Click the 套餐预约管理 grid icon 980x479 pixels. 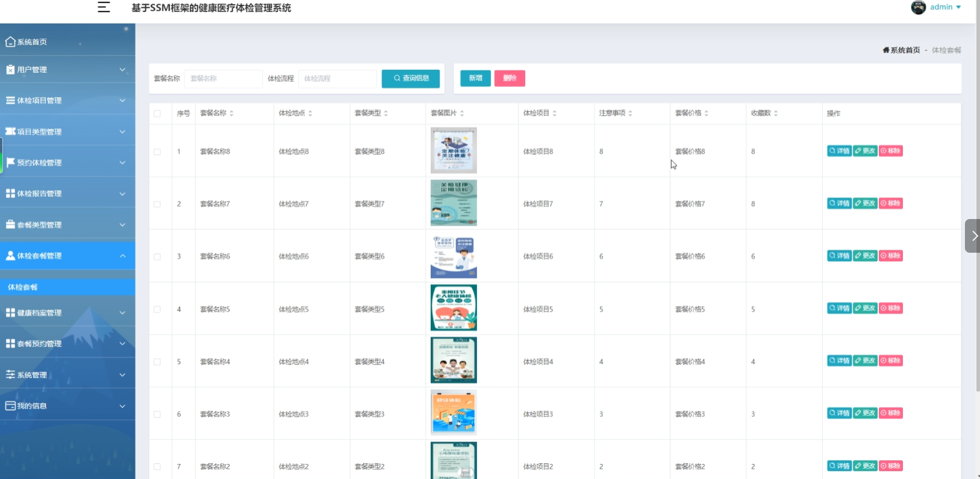pyautogui.click(x=10, y=344)
